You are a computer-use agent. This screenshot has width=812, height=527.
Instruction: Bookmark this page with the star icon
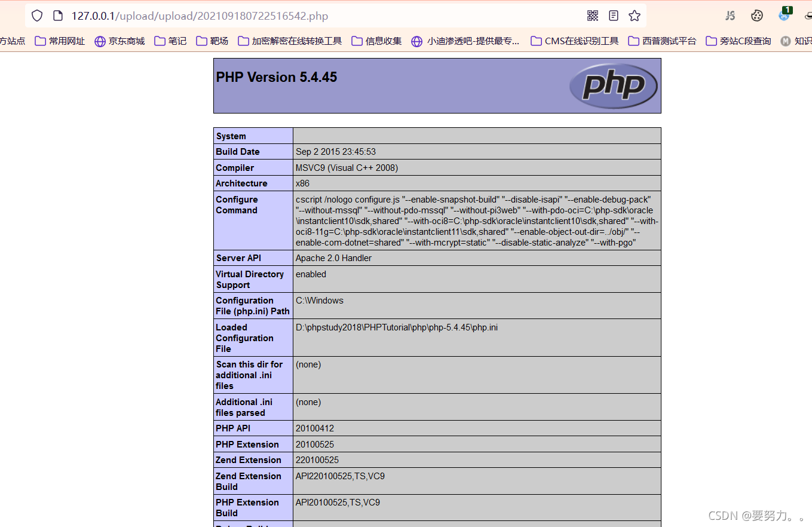tap(635, 16)
